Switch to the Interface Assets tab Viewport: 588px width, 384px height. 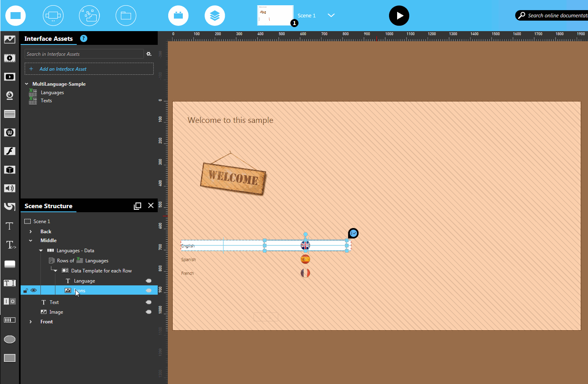tap(48, 39)
